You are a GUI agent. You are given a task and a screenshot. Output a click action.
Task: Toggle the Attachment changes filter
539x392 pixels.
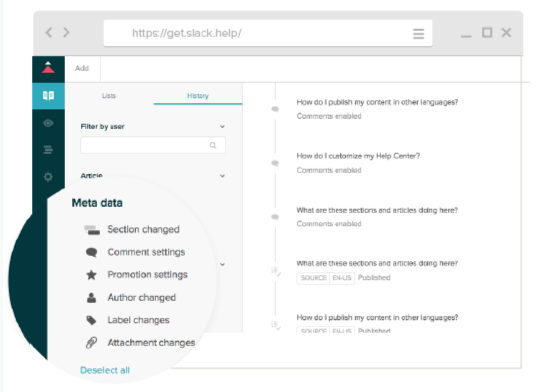(x=151, y=343)
